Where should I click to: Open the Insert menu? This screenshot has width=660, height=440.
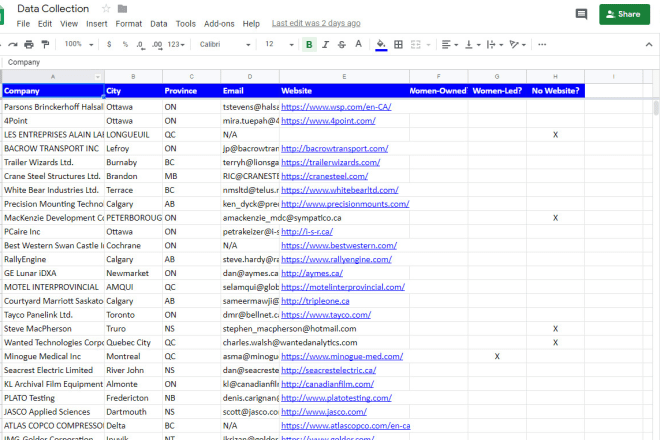[x=97, y=24]
